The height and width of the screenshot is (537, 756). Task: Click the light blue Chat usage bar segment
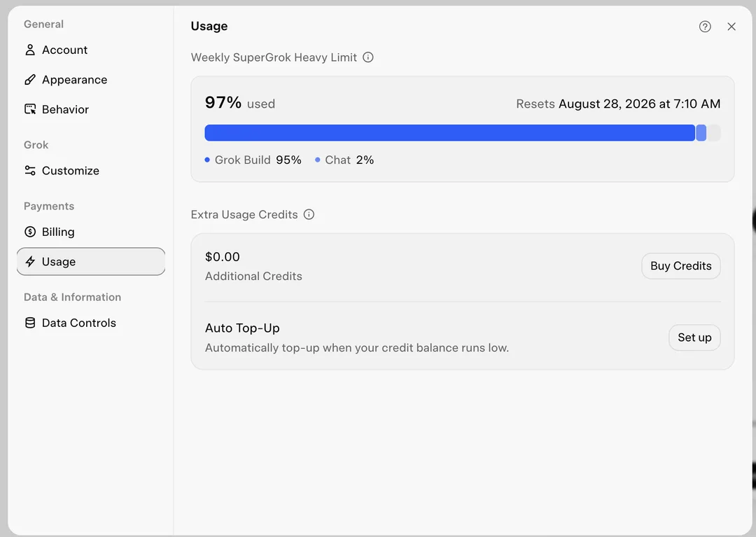[x=701, y=133]
